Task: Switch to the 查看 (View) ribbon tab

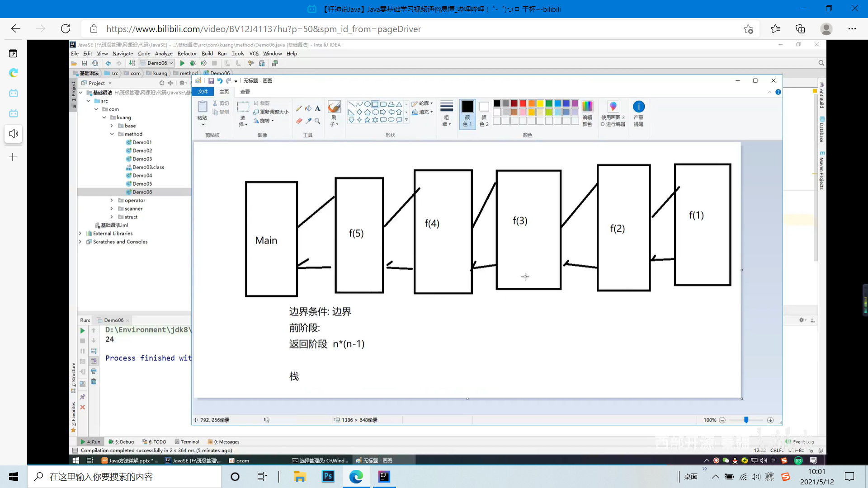Action: click(245, 92)
